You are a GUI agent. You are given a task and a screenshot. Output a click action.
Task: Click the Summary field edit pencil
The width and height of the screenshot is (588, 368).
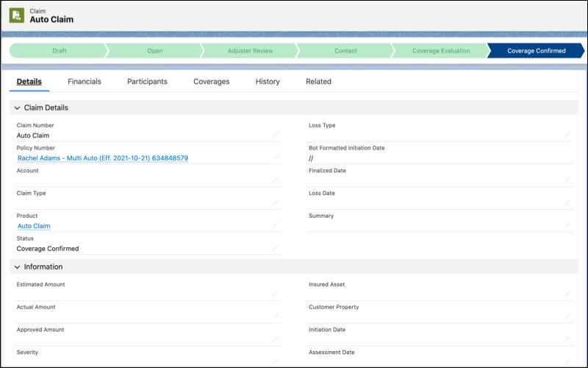[x=567, y=225]
